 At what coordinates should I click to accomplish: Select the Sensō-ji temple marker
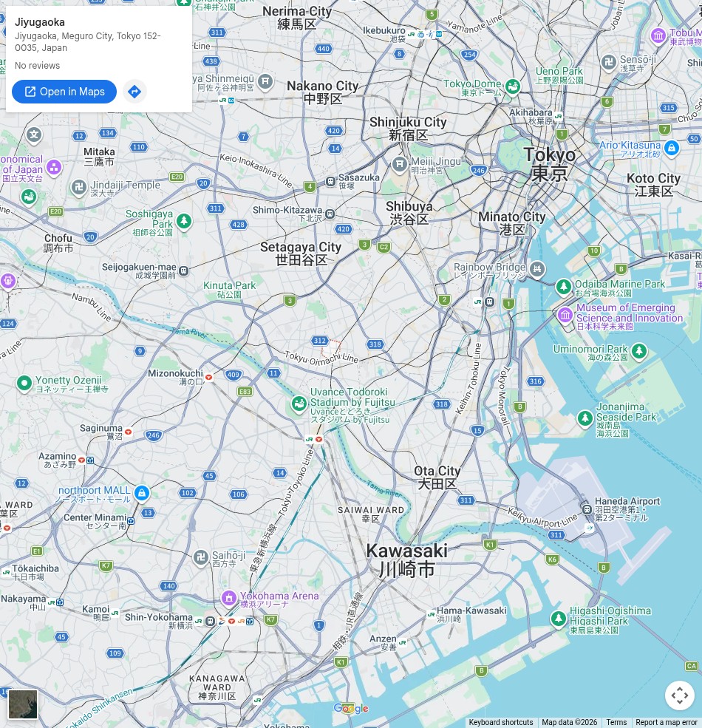609,63
